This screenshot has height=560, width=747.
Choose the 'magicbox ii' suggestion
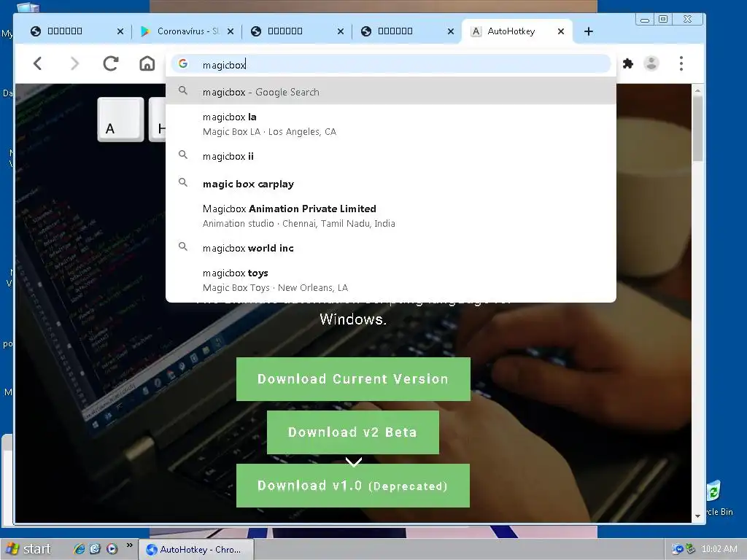click(x=391, y=156)
